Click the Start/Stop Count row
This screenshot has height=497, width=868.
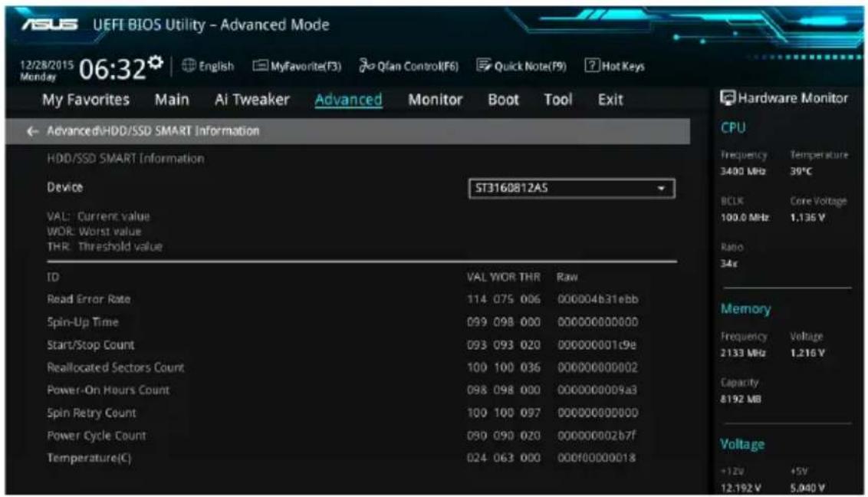tap(343, 345)
